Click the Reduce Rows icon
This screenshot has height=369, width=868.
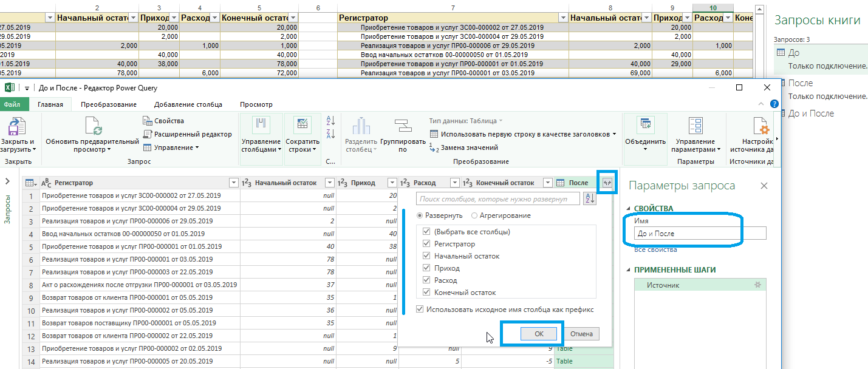[x=302, y=126]
